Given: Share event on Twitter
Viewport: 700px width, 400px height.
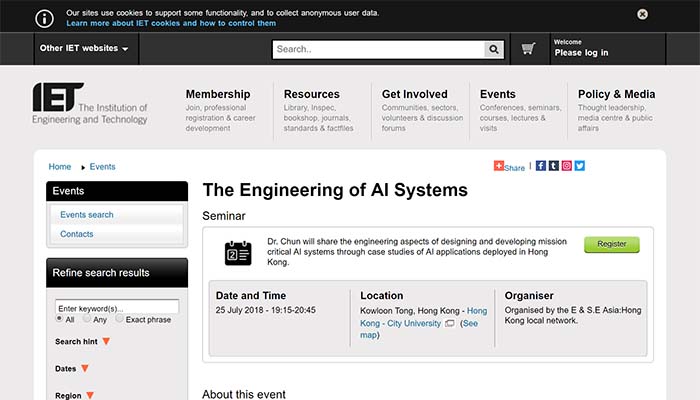Looking at the screenshot, I should [580, 166].
